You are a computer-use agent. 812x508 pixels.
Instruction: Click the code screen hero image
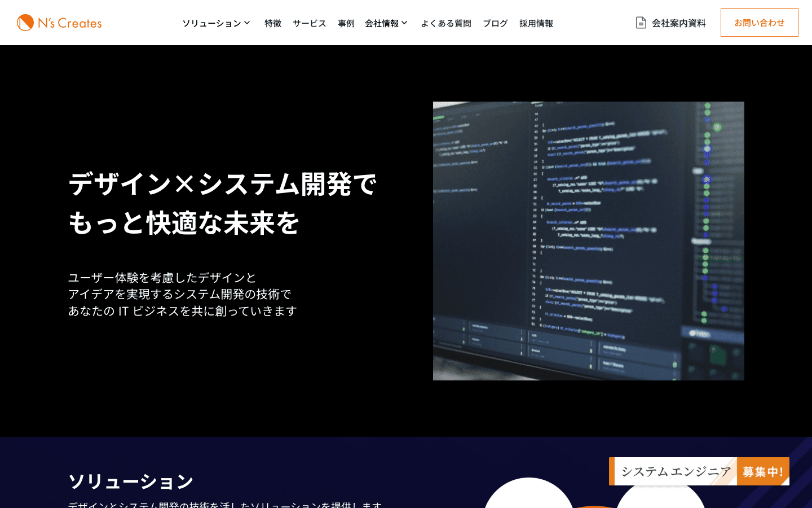[x=589, y=241]
